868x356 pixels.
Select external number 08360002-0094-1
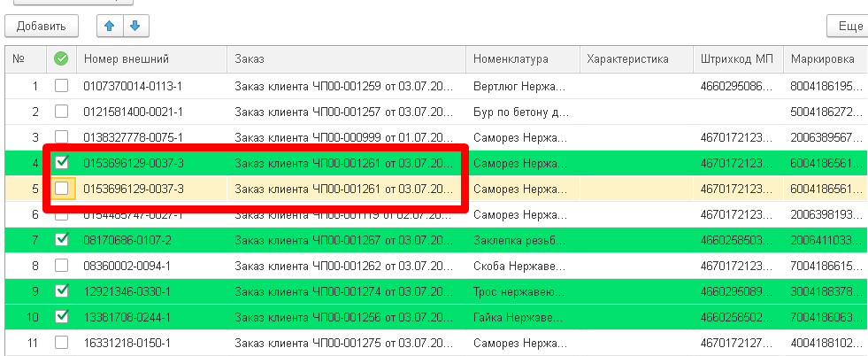tap(127, 266)
